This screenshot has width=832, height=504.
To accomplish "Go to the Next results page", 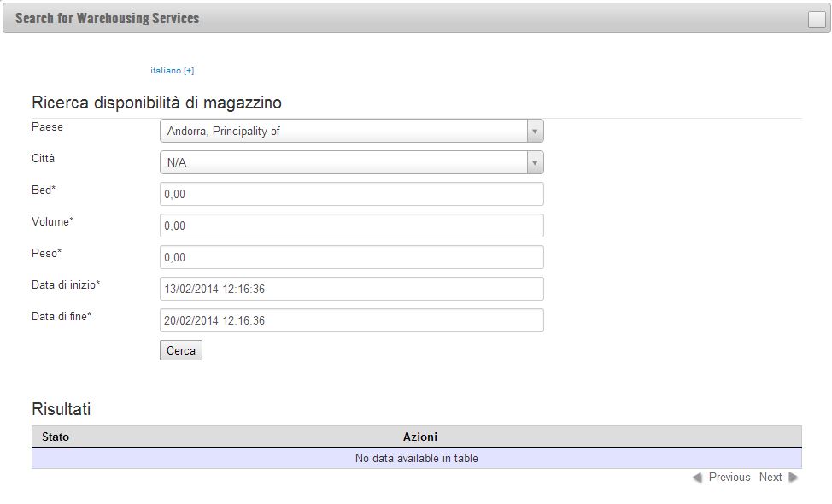I will click(770, 478).
